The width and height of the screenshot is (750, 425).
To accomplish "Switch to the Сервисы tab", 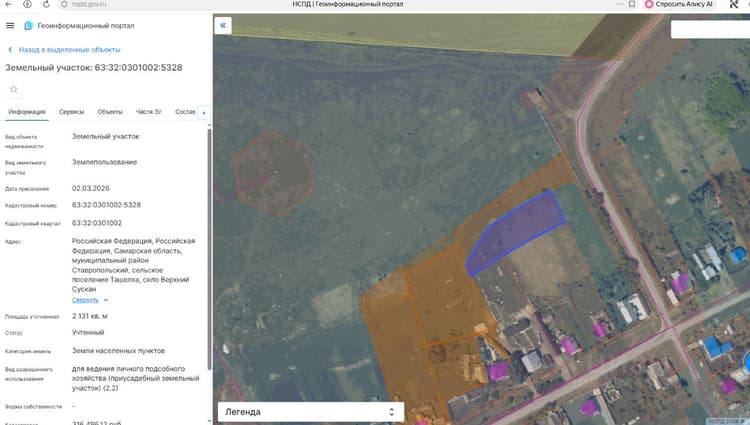I will pos(71,112).
